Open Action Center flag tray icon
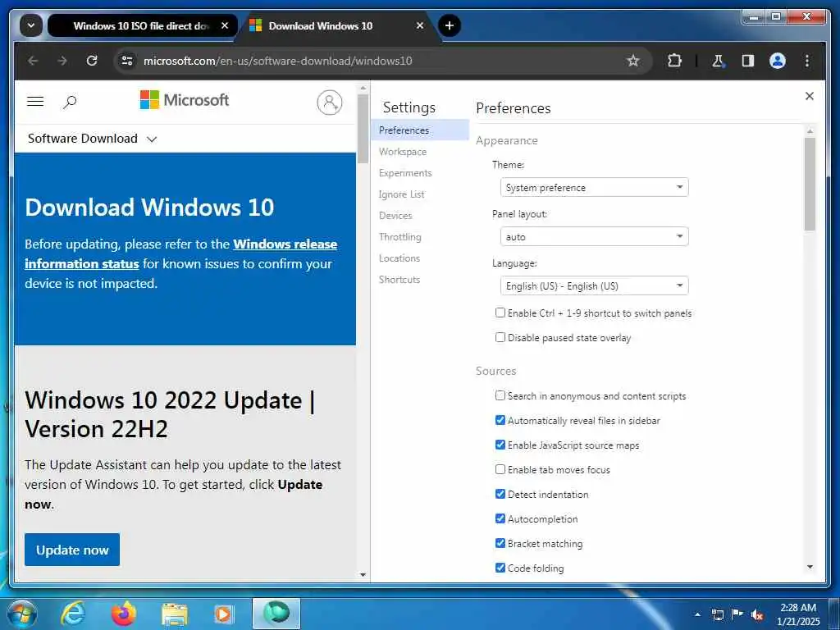This screenshot has height=630, width=840. (x=737, y=614)
